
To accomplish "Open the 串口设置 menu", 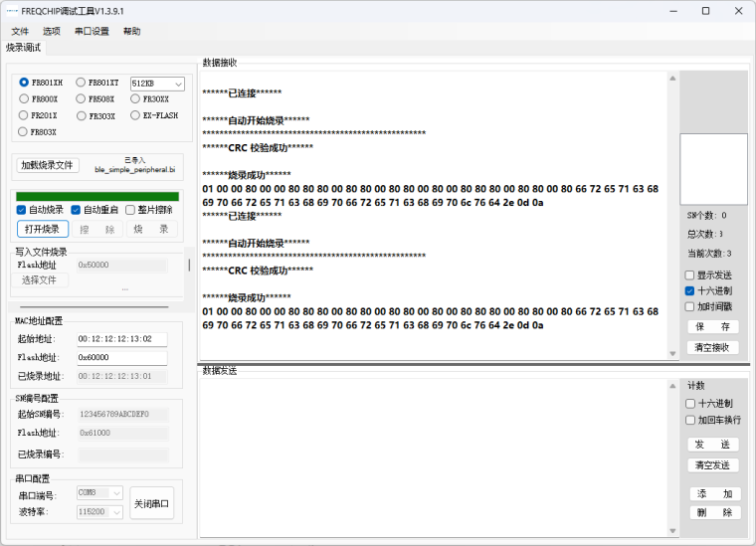I will [92, 31].
